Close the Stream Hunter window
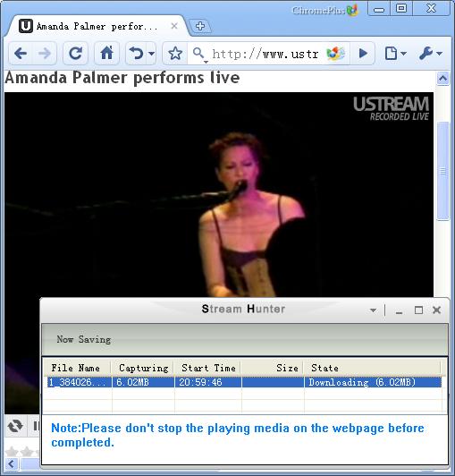455x476 pixels. [437, 310]
